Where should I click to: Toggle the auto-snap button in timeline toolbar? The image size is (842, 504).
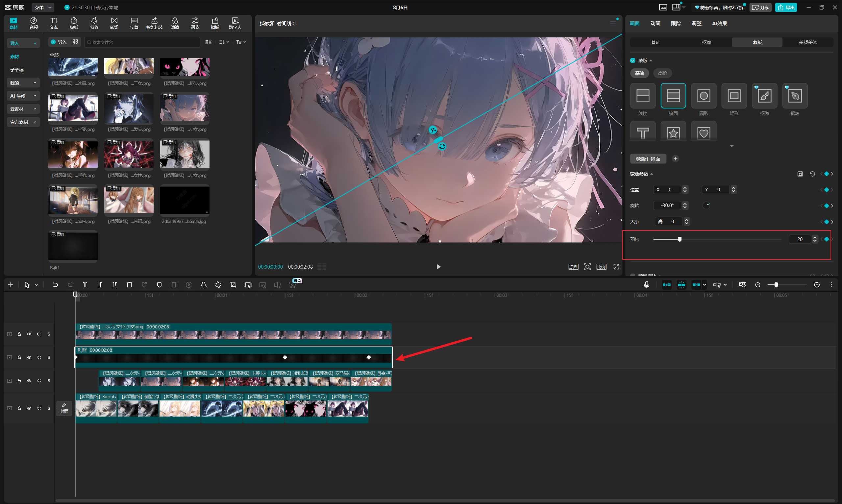681,285
